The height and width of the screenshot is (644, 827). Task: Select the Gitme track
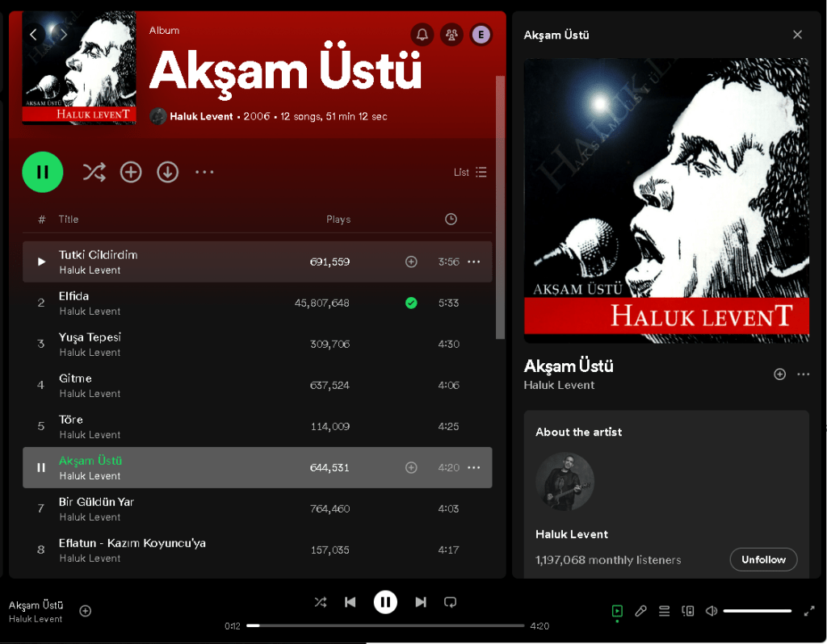click(258, 385)
